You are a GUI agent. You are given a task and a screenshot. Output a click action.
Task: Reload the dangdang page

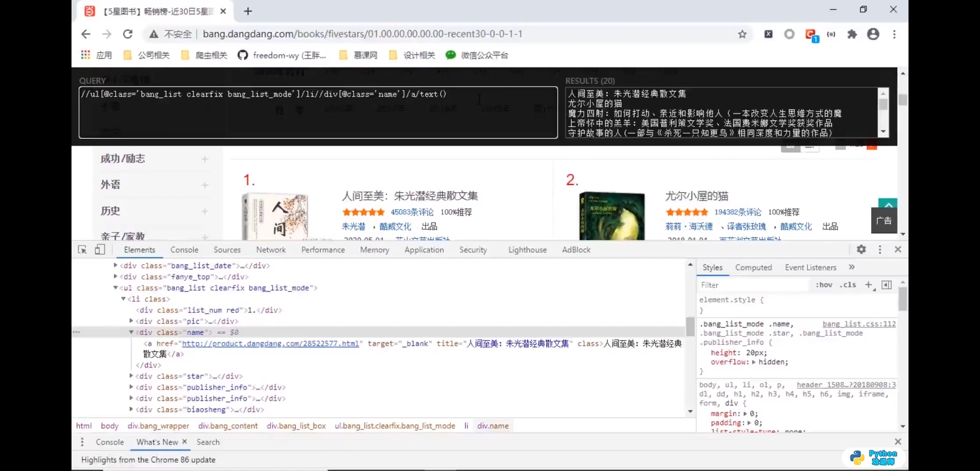pyautogui.click(x=128, y=34)
